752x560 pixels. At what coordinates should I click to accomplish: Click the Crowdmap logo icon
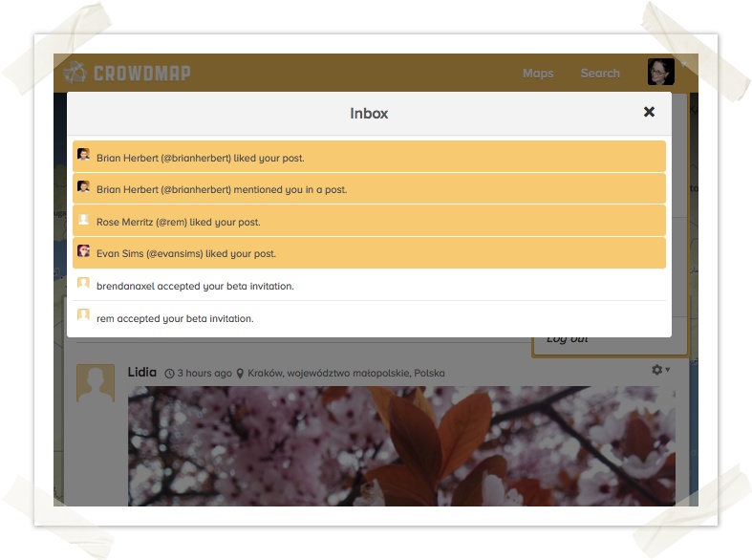pyautogui.click(x=75, y=73)
